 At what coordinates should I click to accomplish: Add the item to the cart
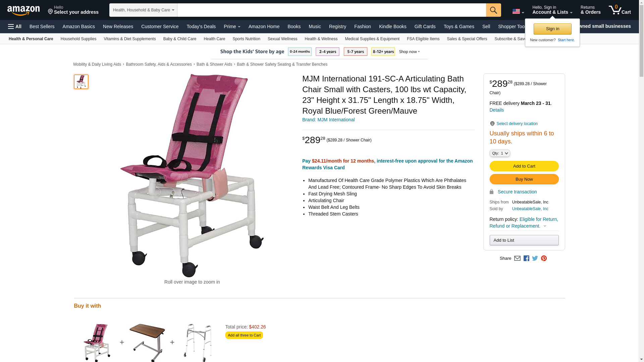pyautogui.click(x=524, y=166)
